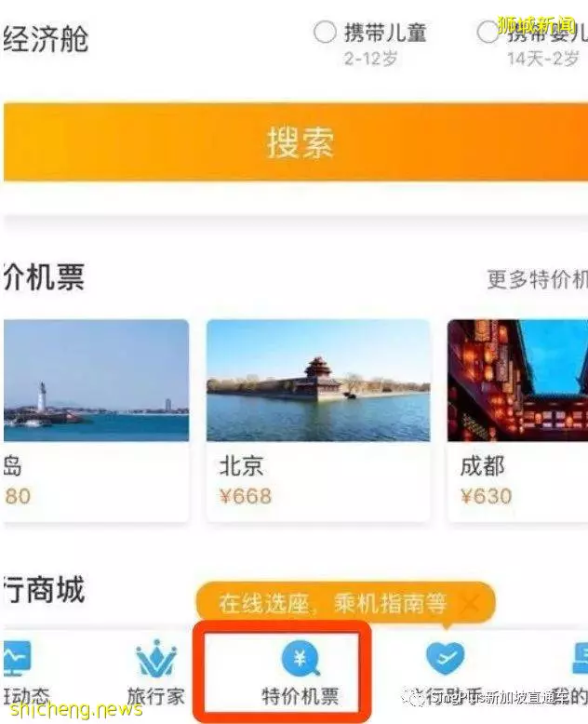Close the orange 在线选座 tooltip
Viewport: 588px width, 724px height.
tap(471, 603)
